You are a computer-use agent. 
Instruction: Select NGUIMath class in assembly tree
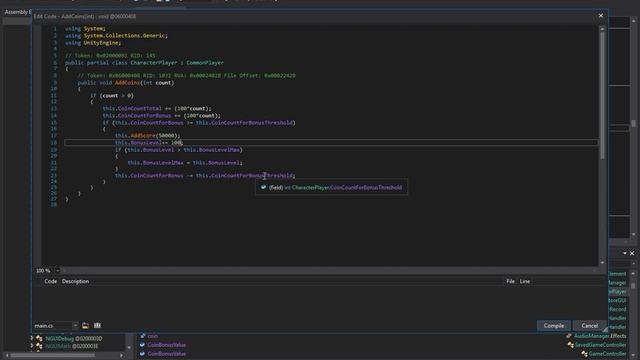[71, 346]
